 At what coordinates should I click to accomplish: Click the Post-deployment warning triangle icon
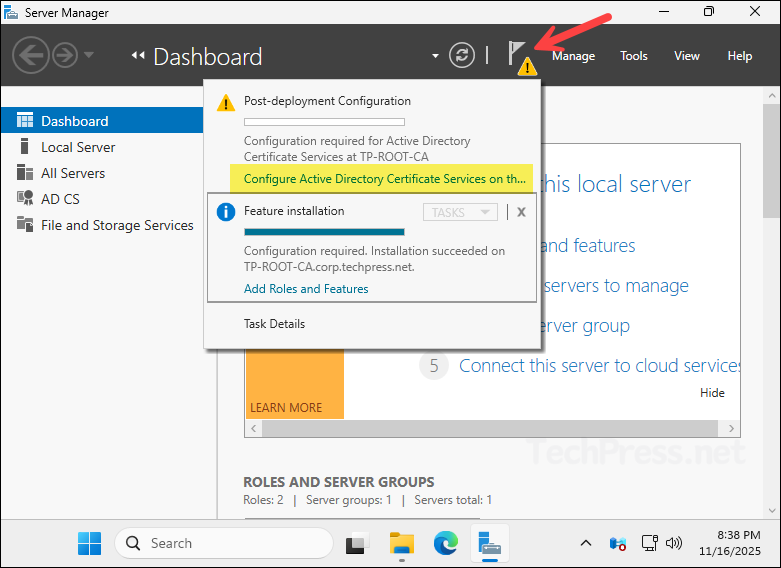(226, 103)
